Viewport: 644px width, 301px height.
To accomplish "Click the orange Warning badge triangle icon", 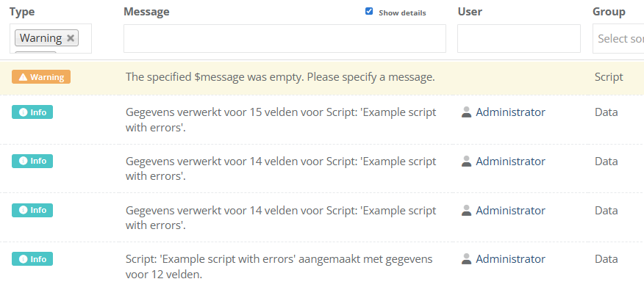I will click(23, 77).
